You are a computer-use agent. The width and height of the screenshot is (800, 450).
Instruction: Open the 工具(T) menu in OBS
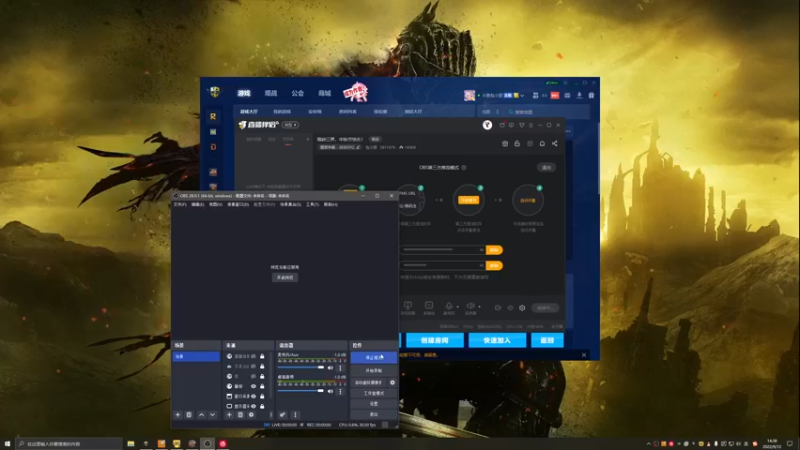click(312, 205)
